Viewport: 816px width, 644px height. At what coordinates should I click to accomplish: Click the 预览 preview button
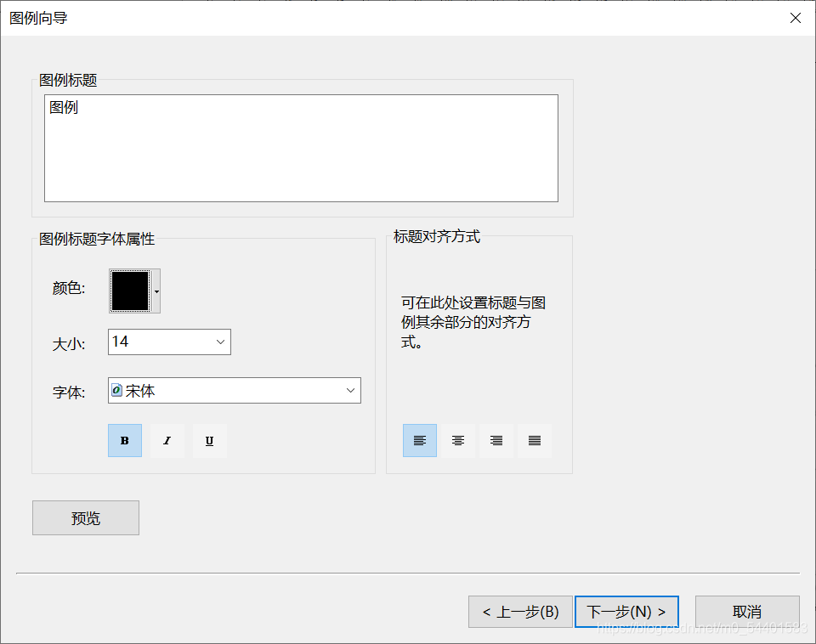click(86, 517)
